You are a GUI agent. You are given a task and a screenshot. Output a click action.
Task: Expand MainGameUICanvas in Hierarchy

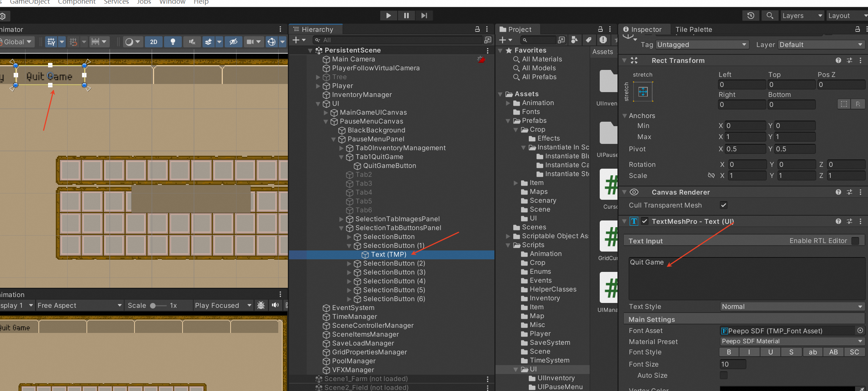pyautogui.click(x=326, y=112)
